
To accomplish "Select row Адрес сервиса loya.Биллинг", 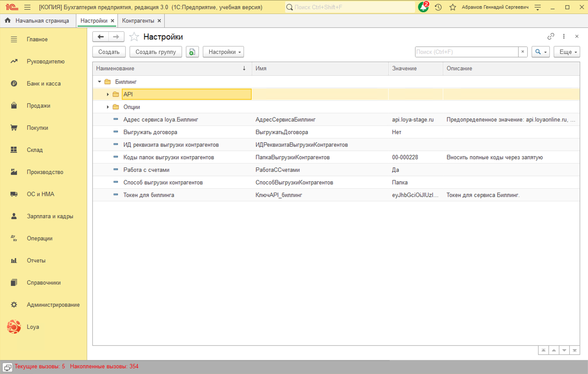I will point(336,119).
